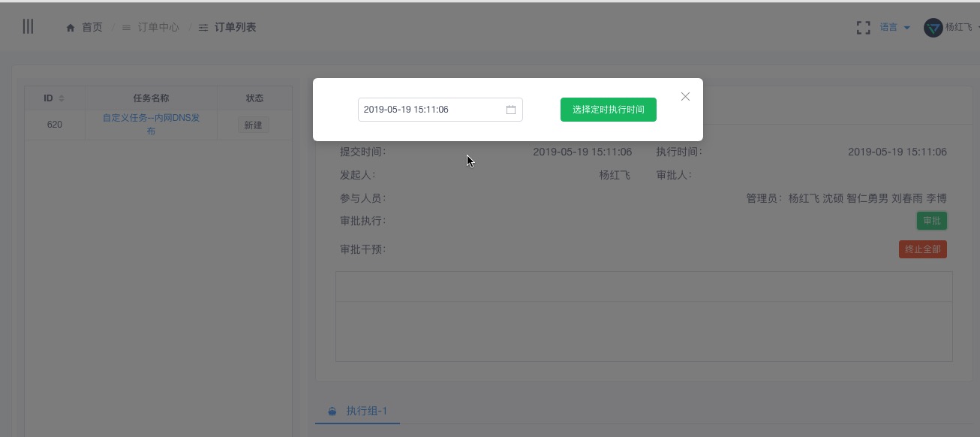Open 首页 breadcrumb link
The width and height of the screenshot is (980, 437).
click(92, 27)
